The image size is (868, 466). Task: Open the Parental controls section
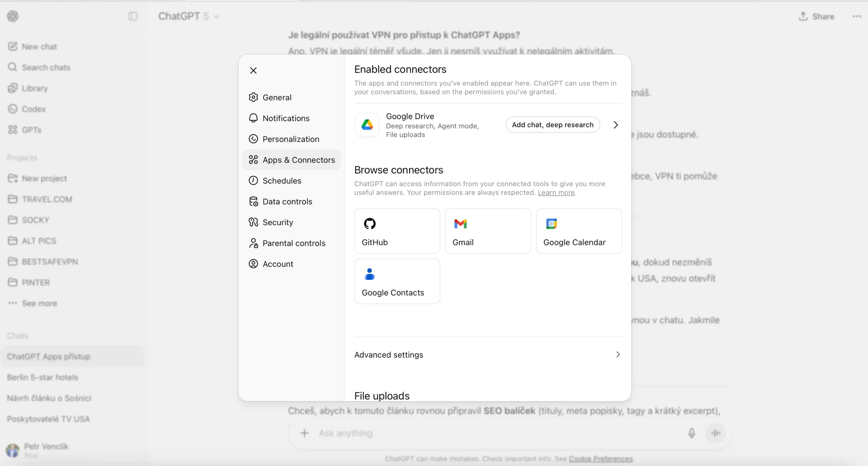[294, 243]
